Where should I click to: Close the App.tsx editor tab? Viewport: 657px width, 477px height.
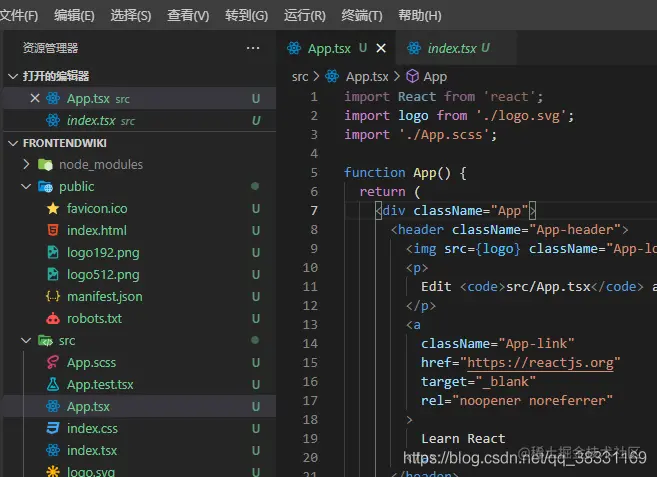point(381,48)
